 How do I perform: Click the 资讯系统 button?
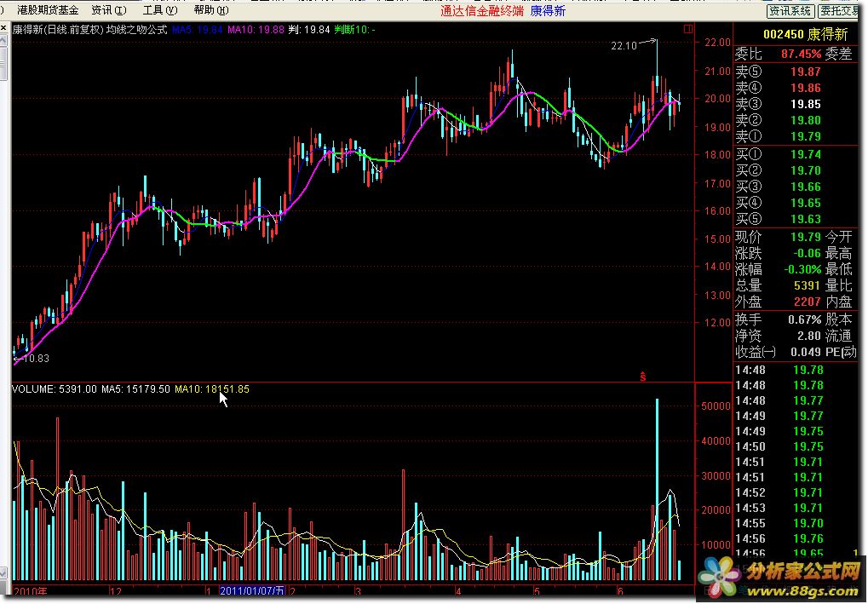click(790, 10)
